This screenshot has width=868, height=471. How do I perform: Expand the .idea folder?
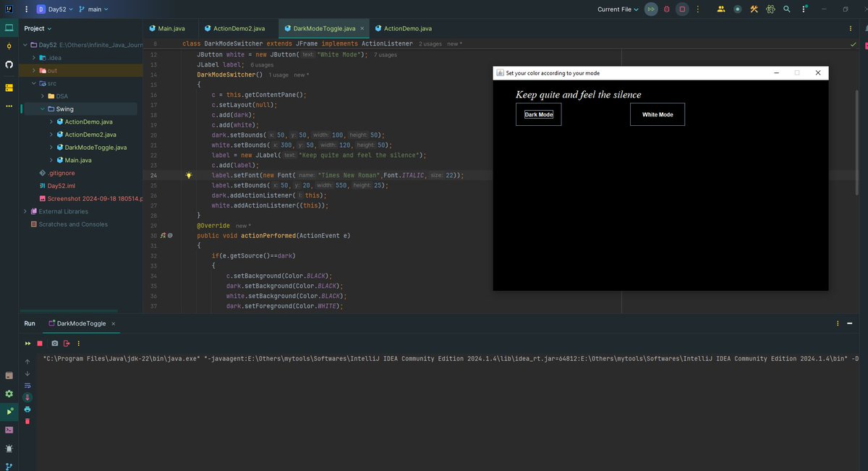coord(34,57)
